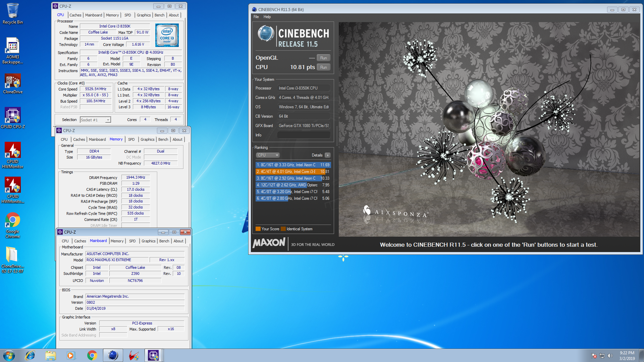Click the Details label in Ranking
Image resolution: width=644 pixels, height=362 pixels.
coord(317,155)
